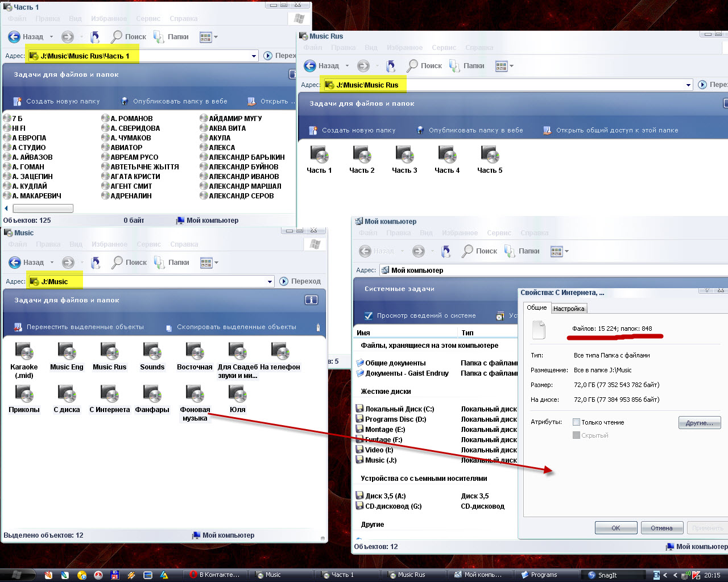Expand address dropdown showing J:\Music\Music Rus

688,85
